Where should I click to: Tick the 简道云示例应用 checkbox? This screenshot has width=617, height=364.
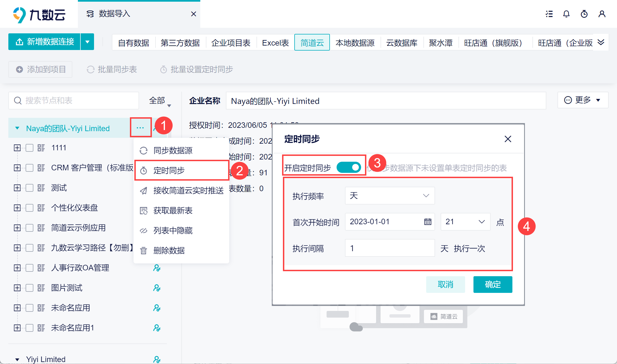[x=29, y=228]
